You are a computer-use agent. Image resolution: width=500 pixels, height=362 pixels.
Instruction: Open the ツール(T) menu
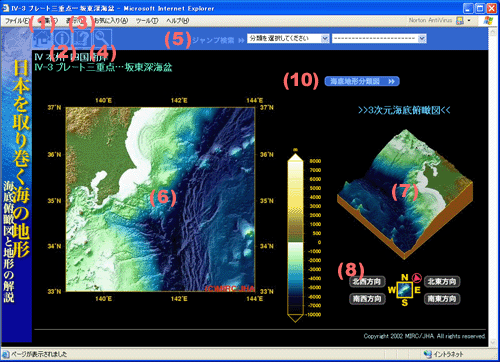(x=147, y=21)
